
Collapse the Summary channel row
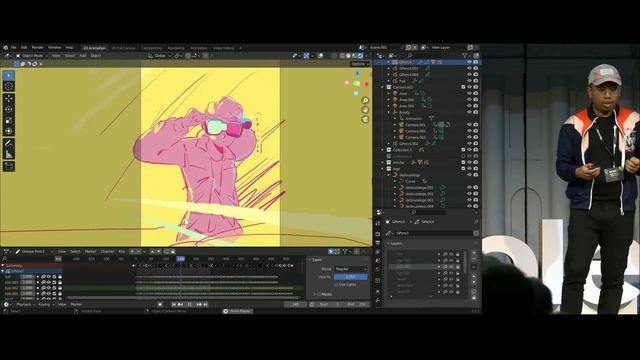coord(3,265)
